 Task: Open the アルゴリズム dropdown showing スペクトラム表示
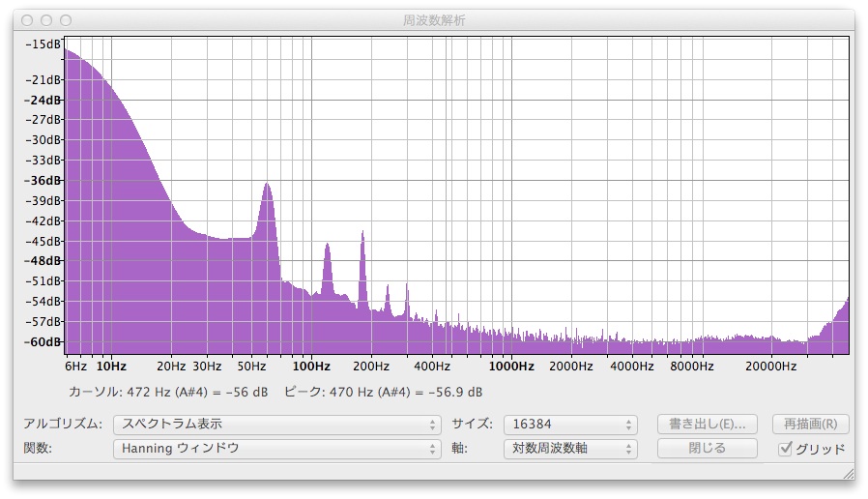[276, 425]
